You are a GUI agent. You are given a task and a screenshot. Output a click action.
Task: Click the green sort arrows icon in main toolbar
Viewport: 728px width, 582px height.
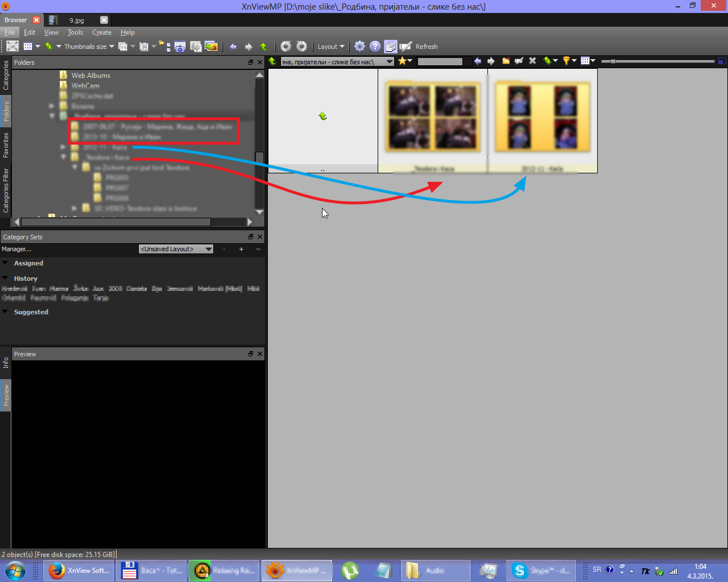[48, 47]
